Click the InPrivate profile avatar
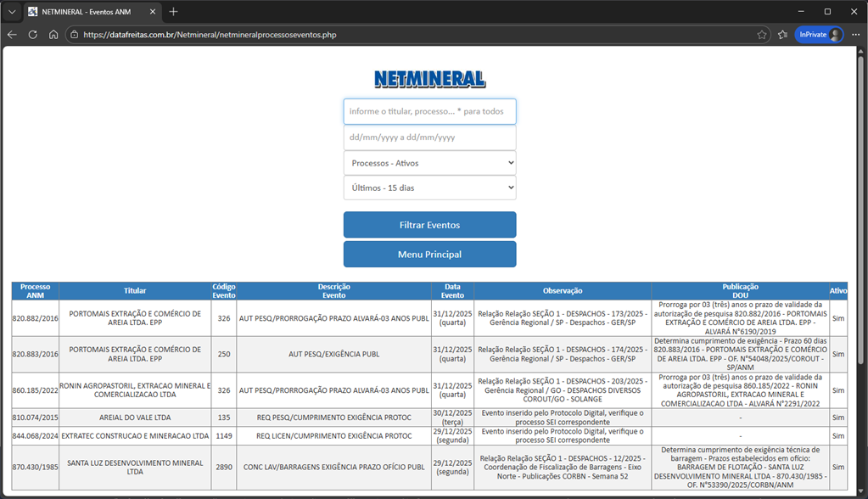The image size is (868, 499). (837, 35)
